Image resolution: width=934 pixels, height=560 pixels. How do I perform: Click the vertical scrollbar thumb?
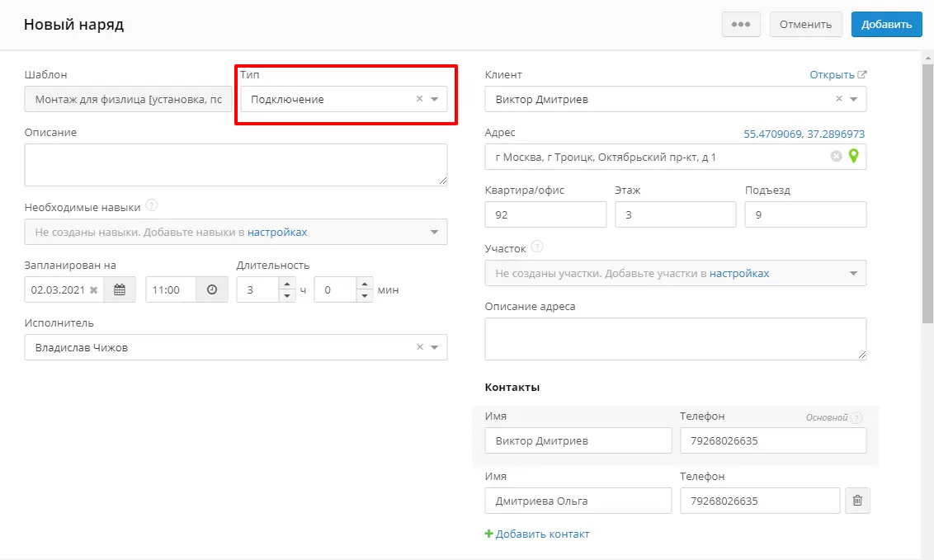(927, 194)
